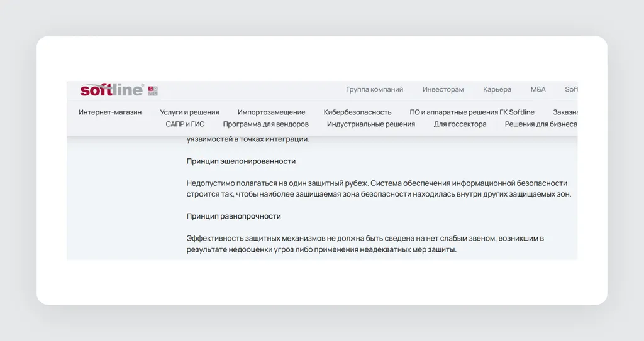Open Программа для вендоров menu item

click(x=266, y=124)
